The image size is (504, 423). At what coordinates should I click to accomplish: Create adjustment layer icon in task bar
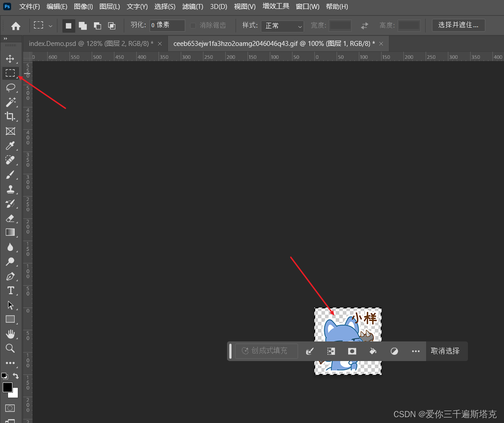[394, 351]
